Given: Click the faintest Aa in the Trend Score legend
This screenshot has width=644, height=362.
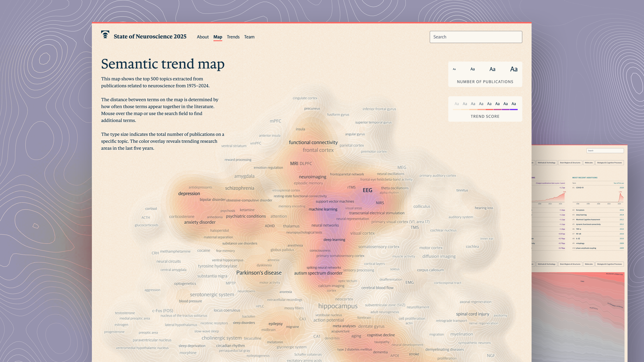Looking at the screenshot, I should coord(457,104).
